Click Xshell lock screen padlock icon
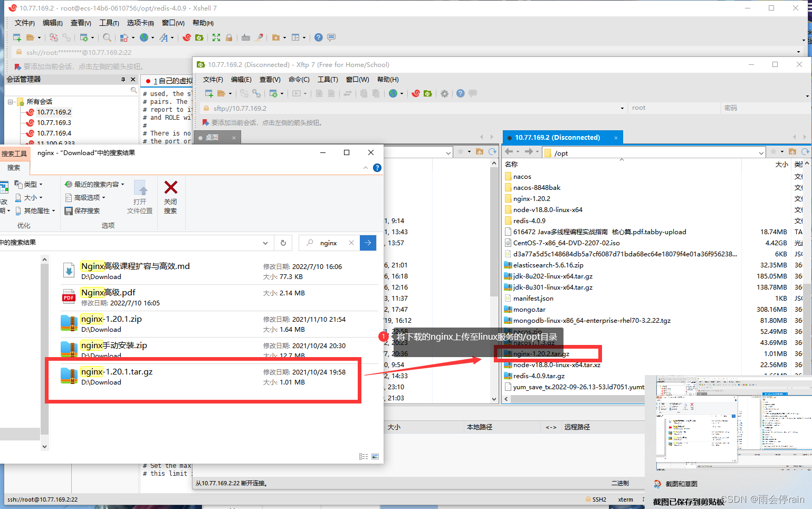Image resolution: width=812 pixels, height=509 pixels. point(229,37)
